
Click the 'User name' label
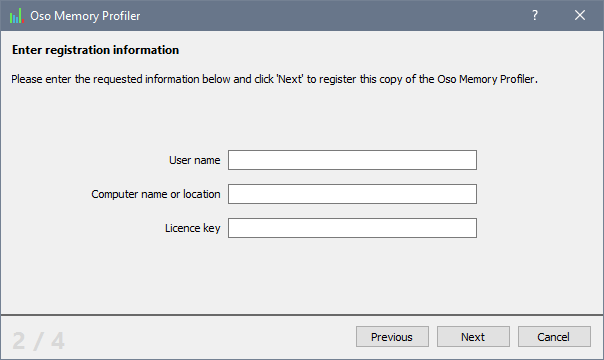pos(195,160)
